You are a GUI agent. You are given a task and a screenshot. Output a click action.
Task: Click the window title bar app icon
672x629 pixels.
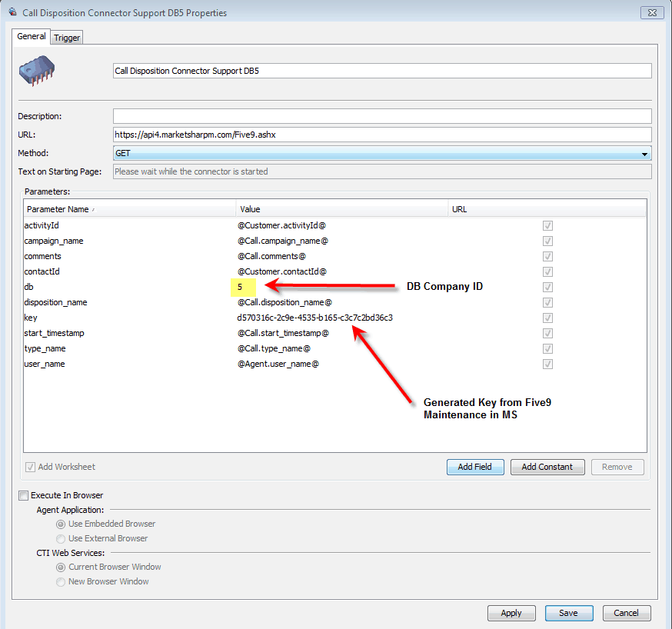tap(13, 12)
